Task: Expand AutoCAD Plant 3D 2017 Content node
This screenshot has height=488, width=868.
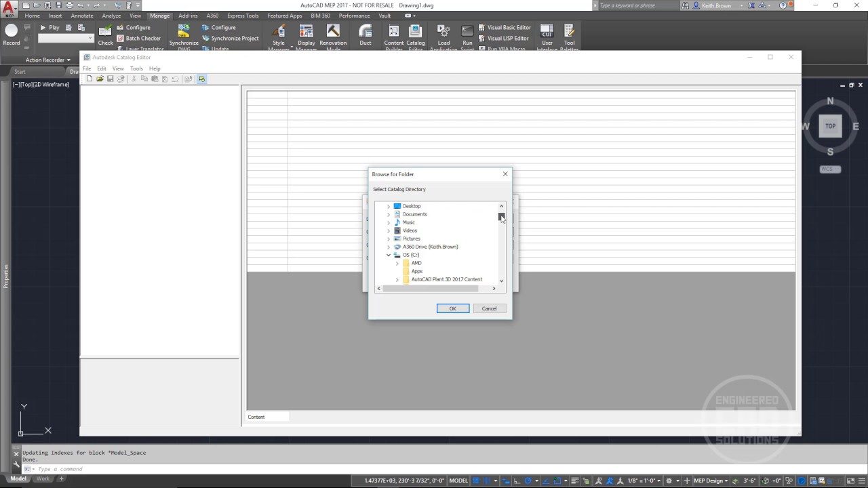Action: point(397,279)
